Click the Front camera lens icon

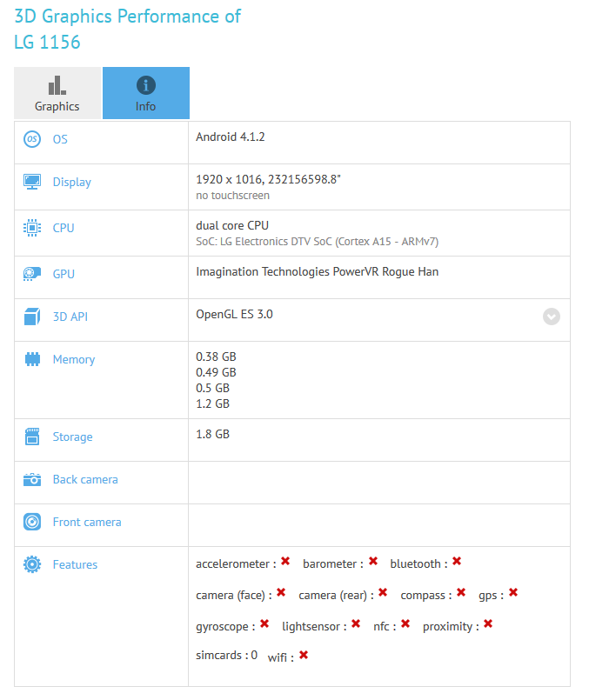(32, 522)
